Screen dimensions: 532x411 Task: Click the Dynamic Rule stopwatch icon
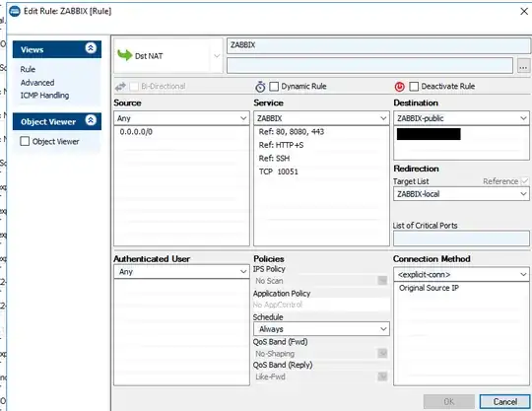(x=260, y=87)
